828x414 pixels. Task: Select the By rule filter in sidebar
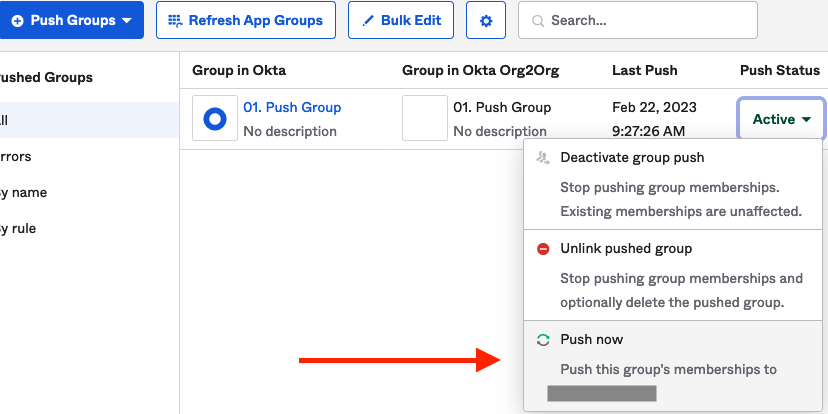(x=18, y=229)
